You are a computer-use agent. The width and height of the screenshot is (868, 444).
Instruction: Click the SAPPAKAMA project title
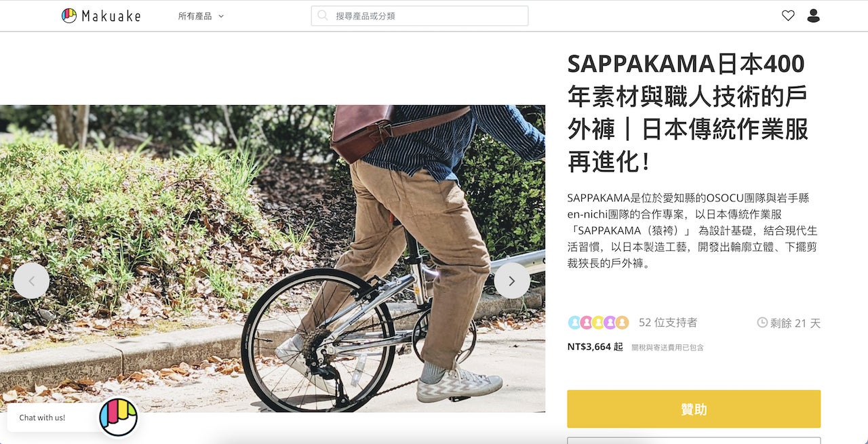click(688, 113)
